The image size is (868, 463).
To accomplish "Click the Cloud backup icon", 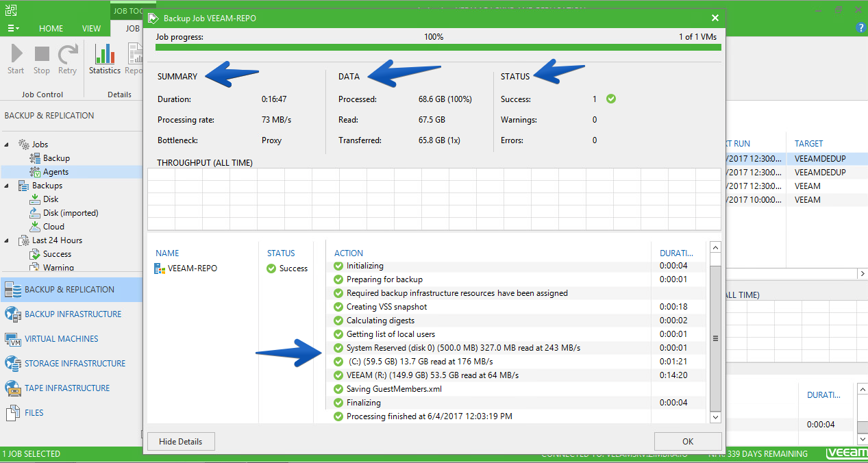I will 35,227.
